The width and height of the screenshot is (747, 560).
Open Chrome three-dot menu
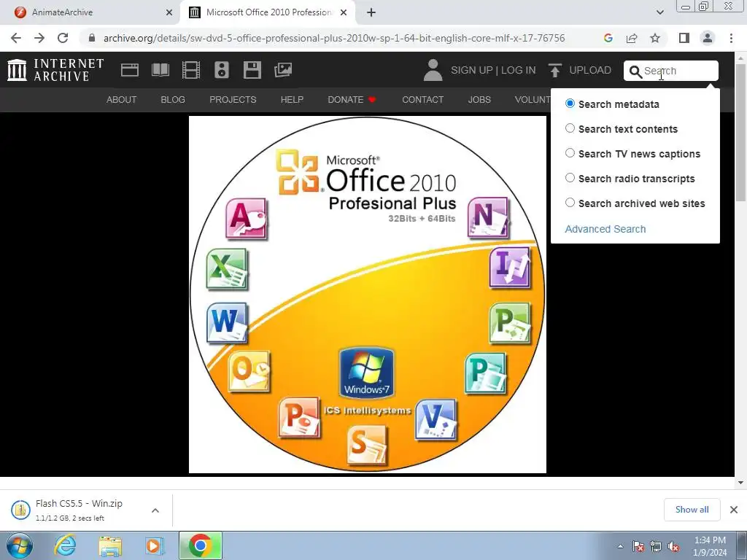click(731, 38)
